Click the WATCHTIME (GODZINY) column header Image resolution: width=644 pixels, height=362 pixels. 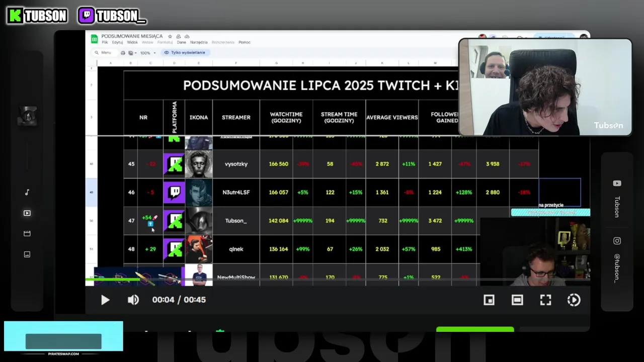pyautogui.click(x=286, y=117)
